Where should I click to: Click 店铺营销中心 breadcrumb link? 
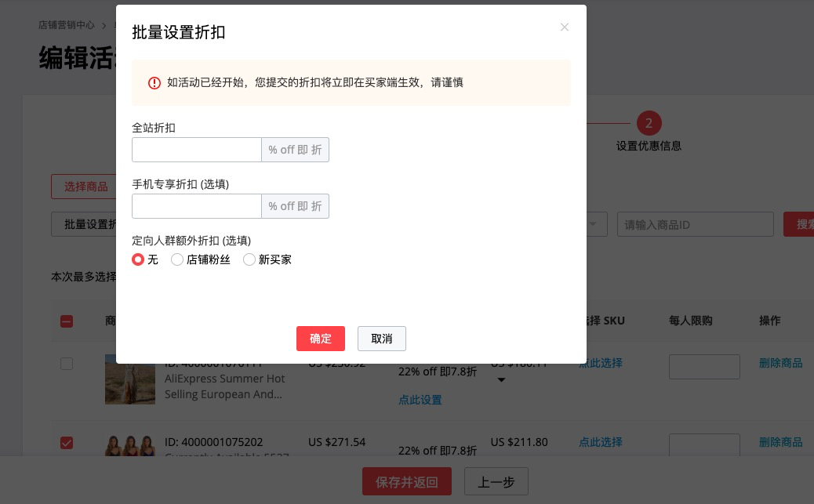(67, 25)
